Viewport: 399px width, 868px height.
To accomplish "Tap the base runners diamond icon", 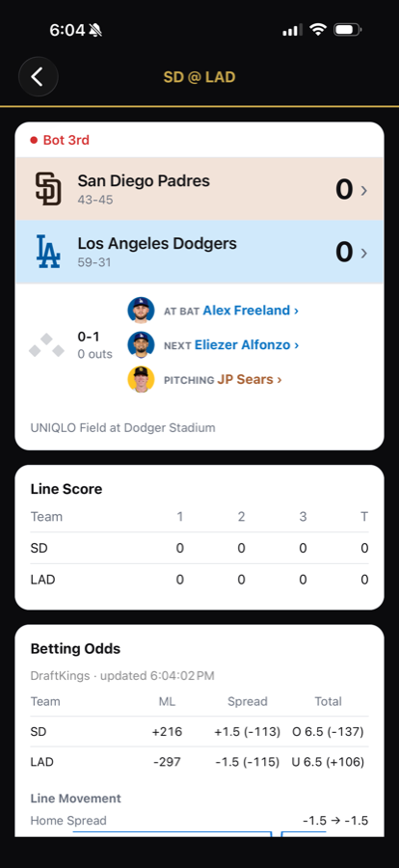I will [x=46, y=345].
